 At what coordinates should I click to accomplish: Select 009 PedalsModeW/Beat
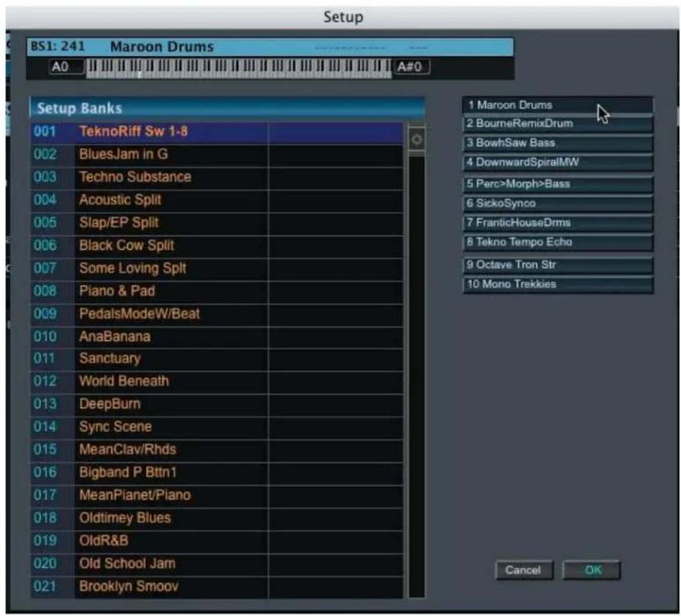216,315
